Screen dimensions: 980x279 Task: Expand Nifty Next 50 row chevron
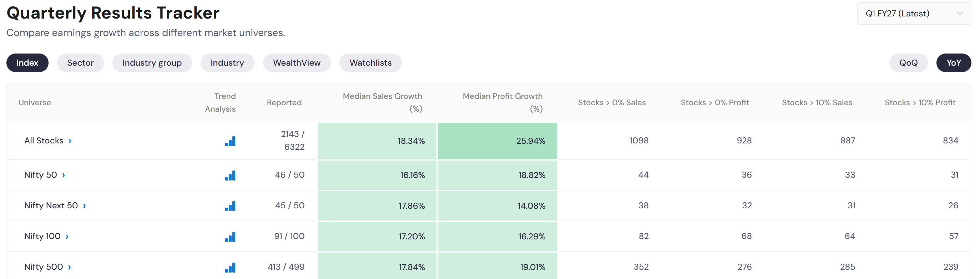tap(85, 206)
